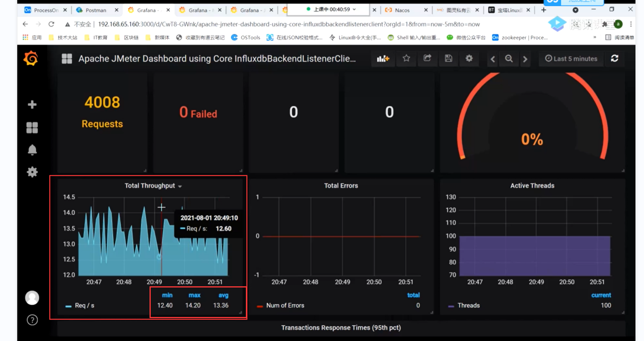
Task: Click the 4008 Requests stat panel
Action: (x=103, y=123)
